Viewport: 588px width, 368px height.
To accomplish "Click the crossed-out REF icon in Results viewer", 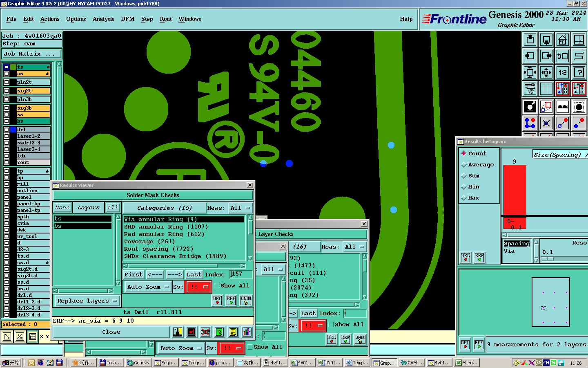I will [205, 332].
